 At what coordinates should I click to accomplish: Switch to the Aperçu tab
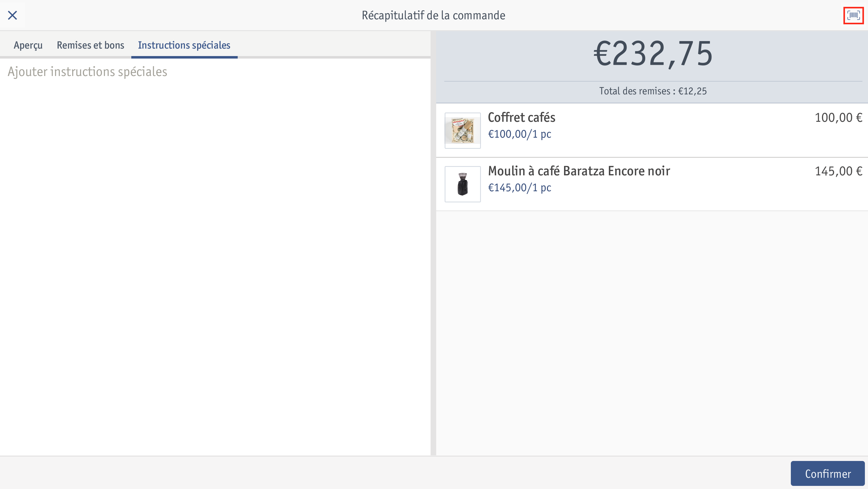pos(28,45)
